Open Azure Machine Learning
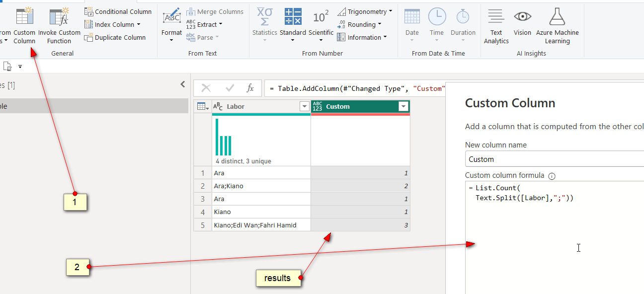The width and height of the screenshot is (644, 294). [557, 26]
